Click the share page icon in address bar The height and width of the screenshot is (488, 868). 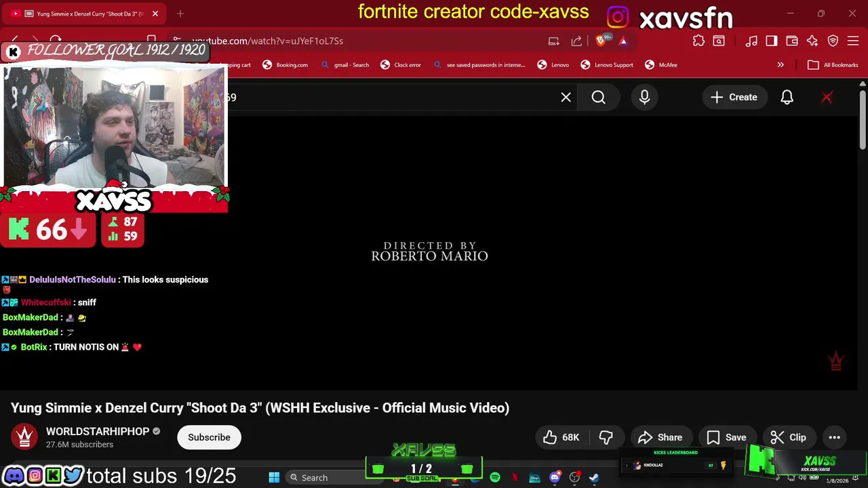tap(576, 41)
